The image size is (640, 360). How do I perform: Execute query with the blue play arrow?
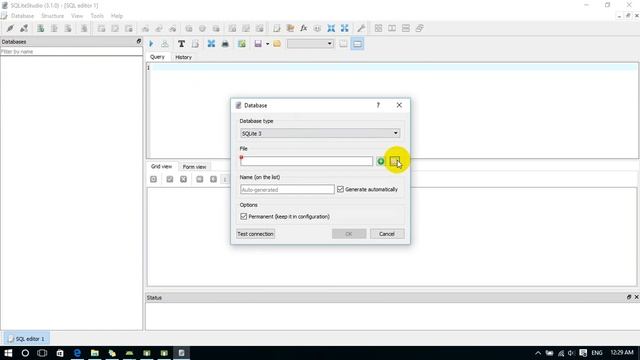coord(151,44)
